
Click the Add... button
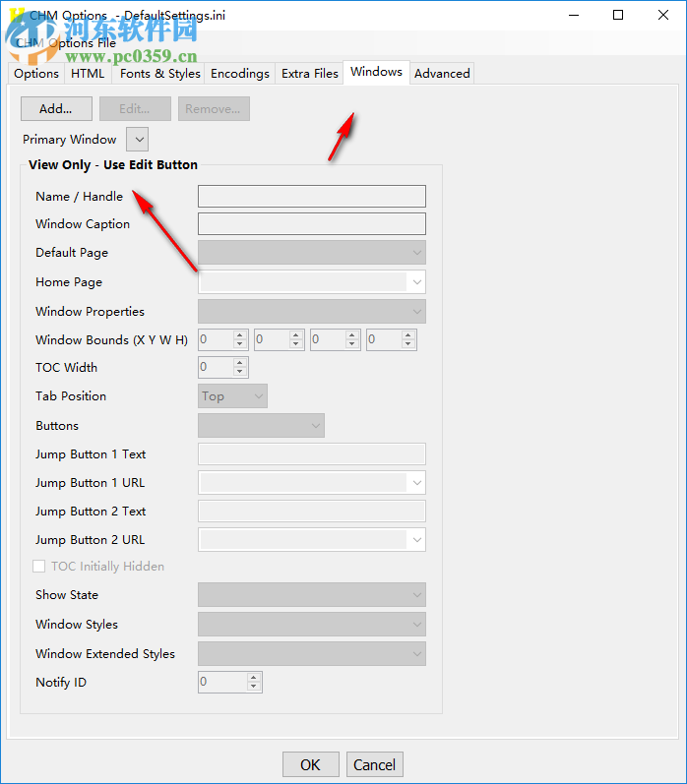tap(56, 108)
